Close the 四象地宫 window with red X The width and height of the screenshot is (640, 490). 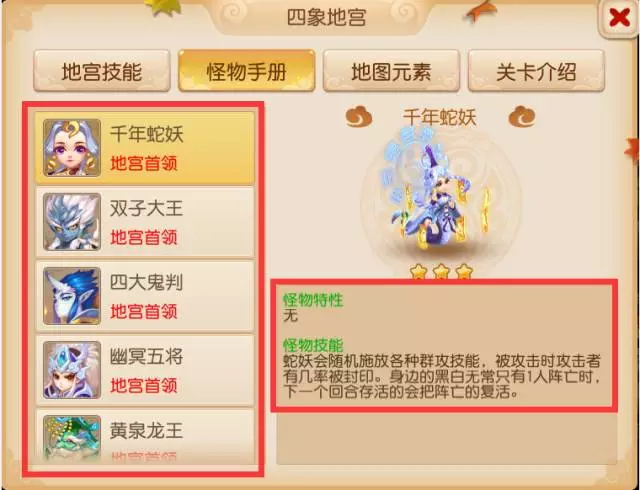click(619, 18)
